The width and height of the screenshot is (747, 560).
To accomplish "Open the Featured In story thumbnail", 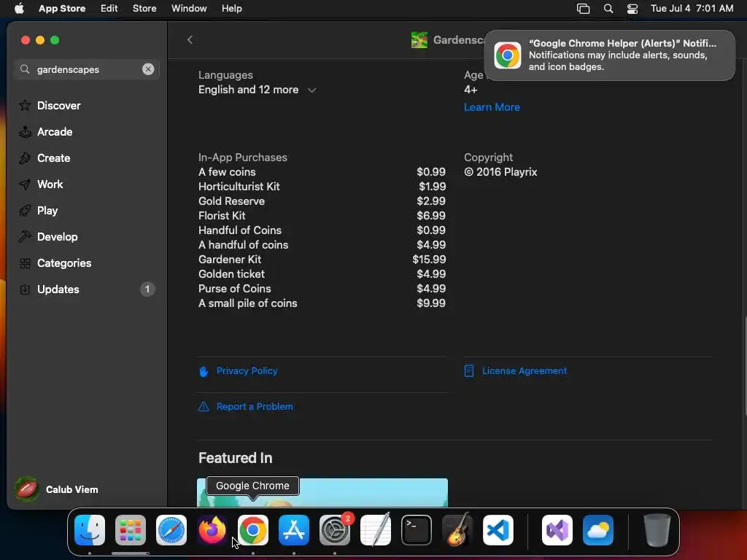I will (322, 492).
